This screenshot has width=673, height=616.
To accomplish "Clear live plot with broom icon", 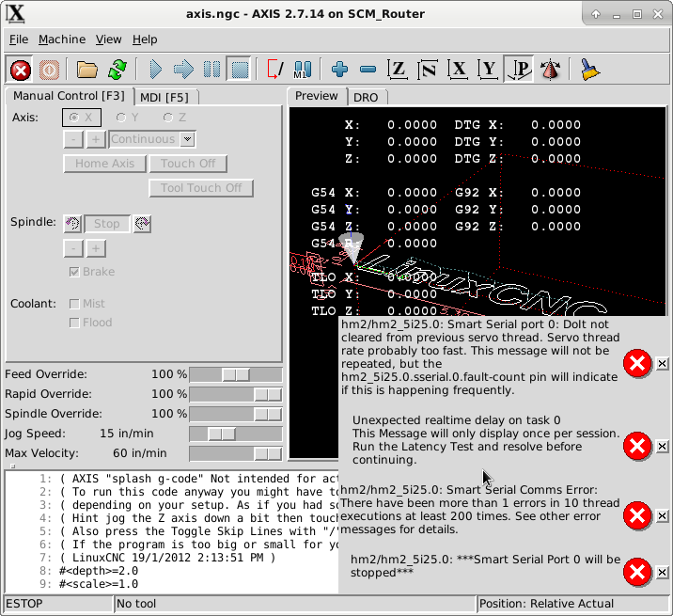I will [x=589, y=70].
